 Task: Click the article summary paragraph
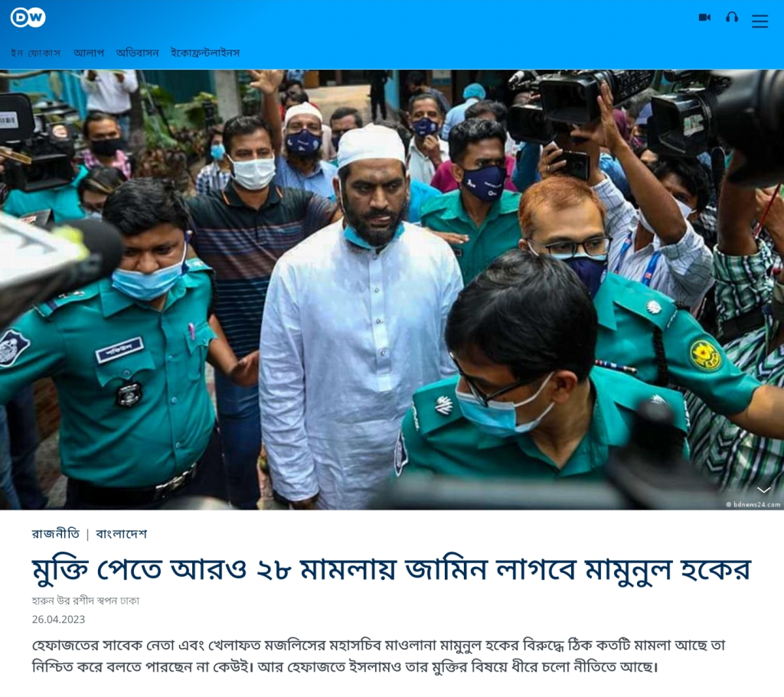378,656
